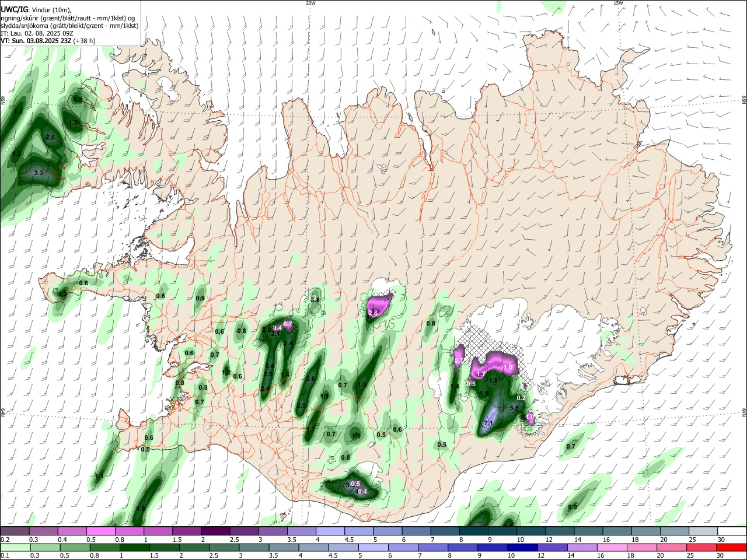The image size is (747, 560).
Task: Click the 3.6 precipitation value on the map
Action: click(x=514, y=408)
